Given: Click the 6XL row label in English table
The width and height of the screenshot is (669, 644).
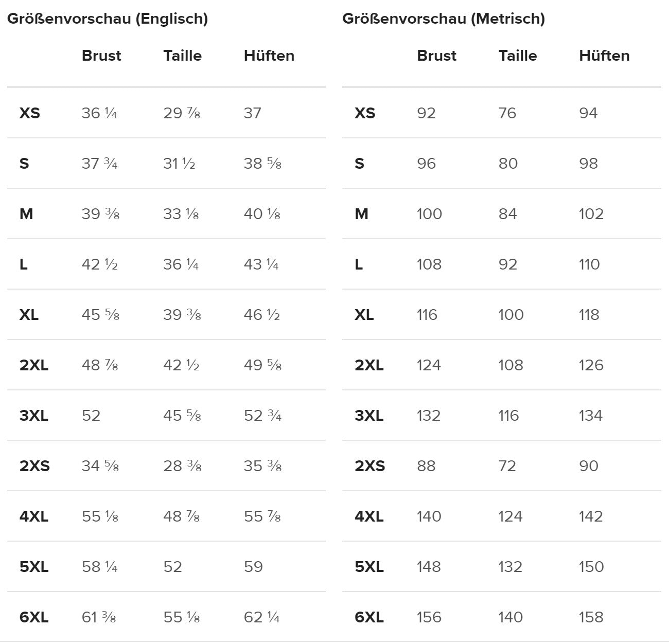Looking at the screenshot, I should click(34, 617).
